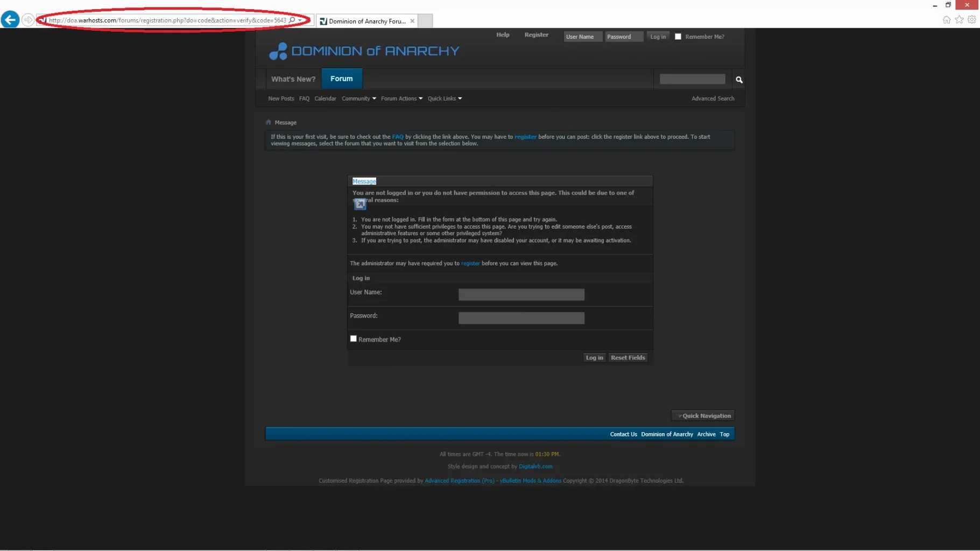Open the Archive footer link

706,434
